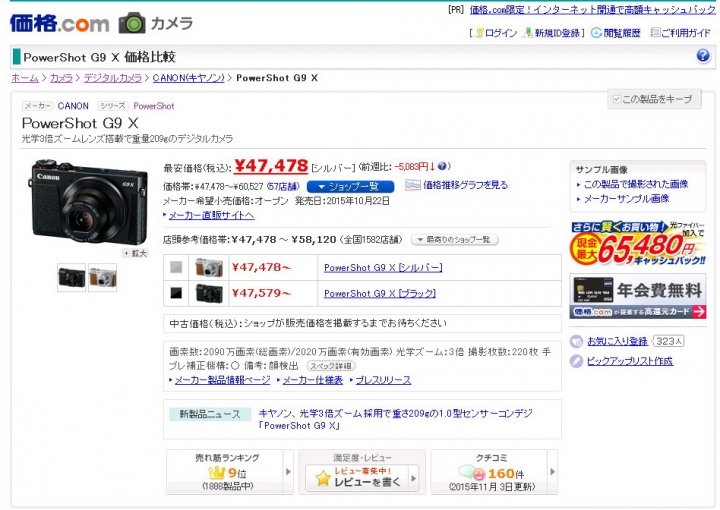This screenshot has height=510, width=720.
Task: Click the 160件 クチコミ count
Action: click(x=505, y=473)
